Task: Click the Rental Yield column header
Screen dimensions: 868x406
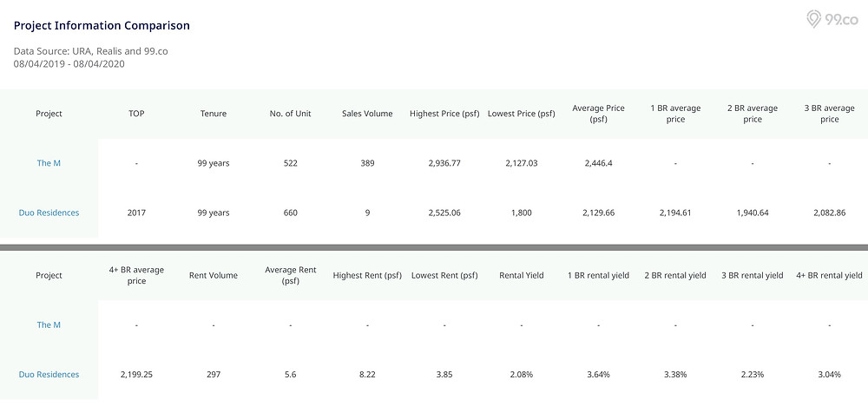Action: click(x=522, y=276)
